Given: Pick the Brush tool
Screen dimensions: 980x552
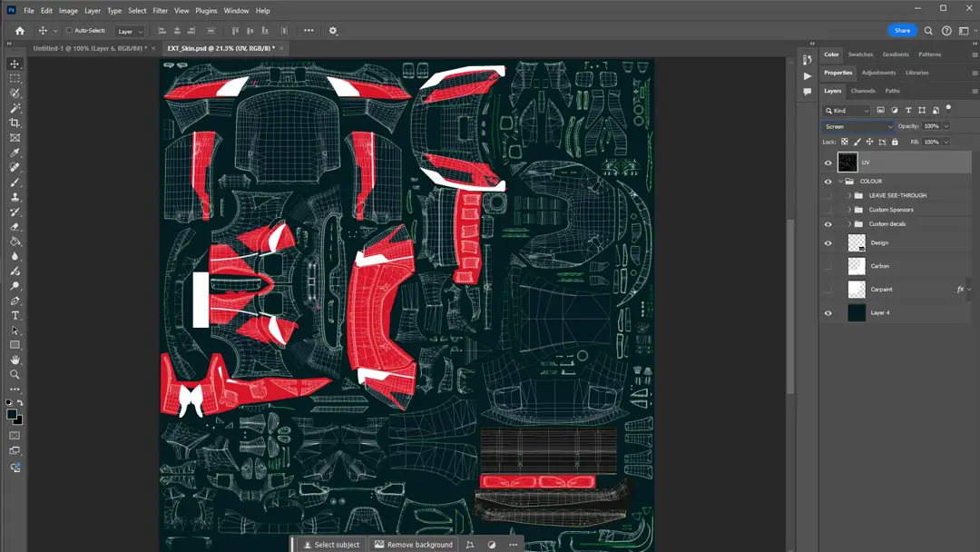Looking at the screenshot, I should [x=14, y=182].
